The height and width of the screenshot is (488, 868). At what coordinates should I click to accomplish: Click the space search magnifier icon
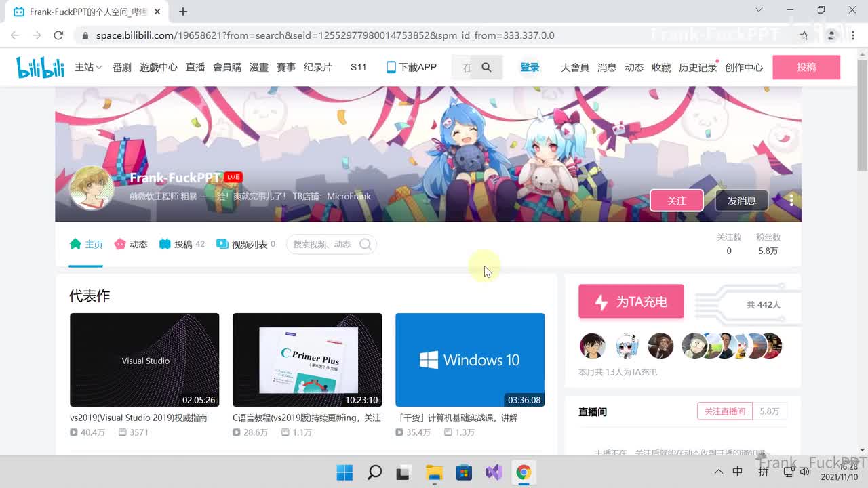coord(365,244)
